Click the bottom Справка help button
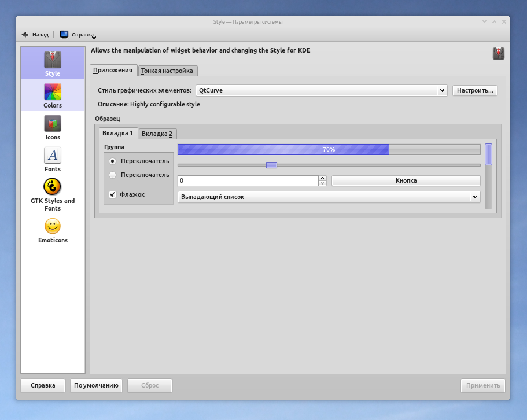 point(43,385)
